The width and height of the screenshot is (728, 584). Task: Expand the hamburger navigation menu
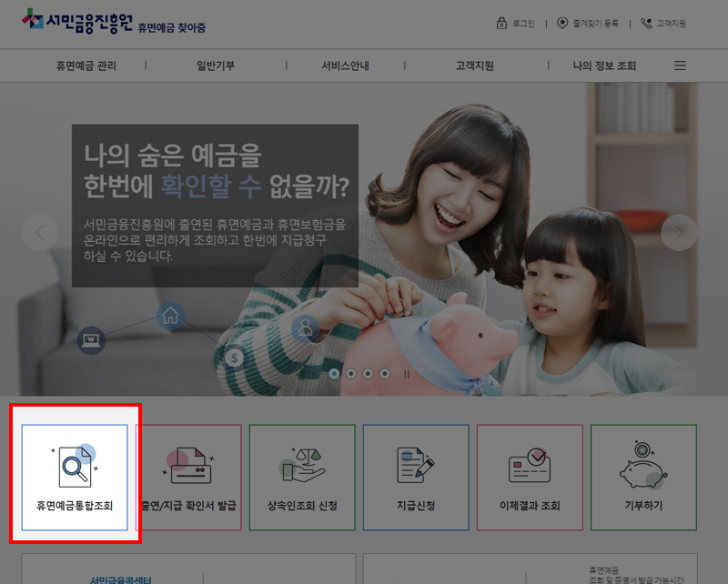(678, 65)
